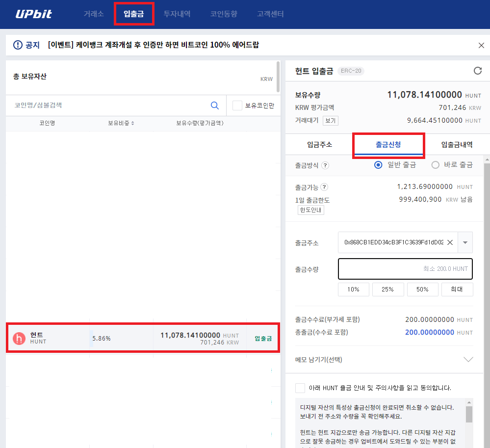Open the 케이뱅크 event notice link

pos(154,45)
